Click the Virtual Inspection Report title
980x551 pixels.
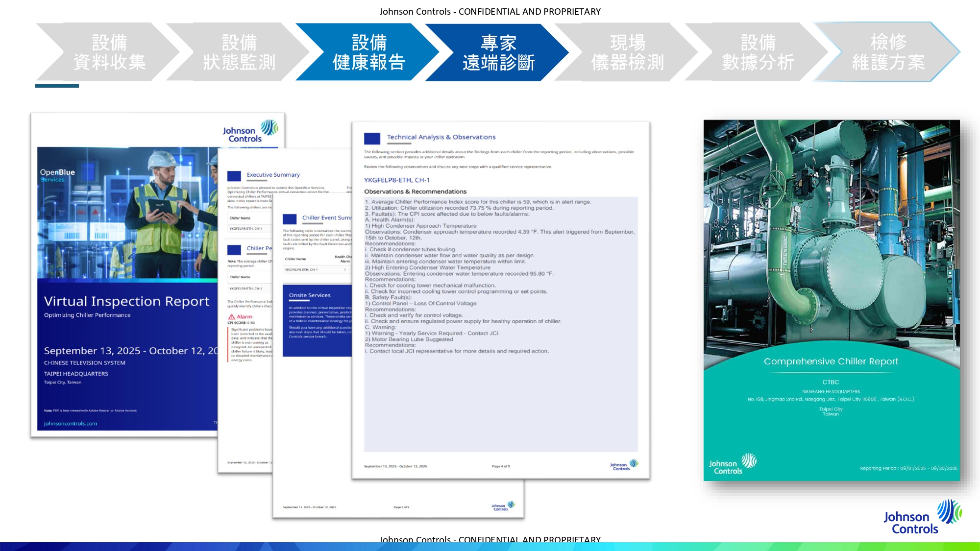(x=126, y=301)
